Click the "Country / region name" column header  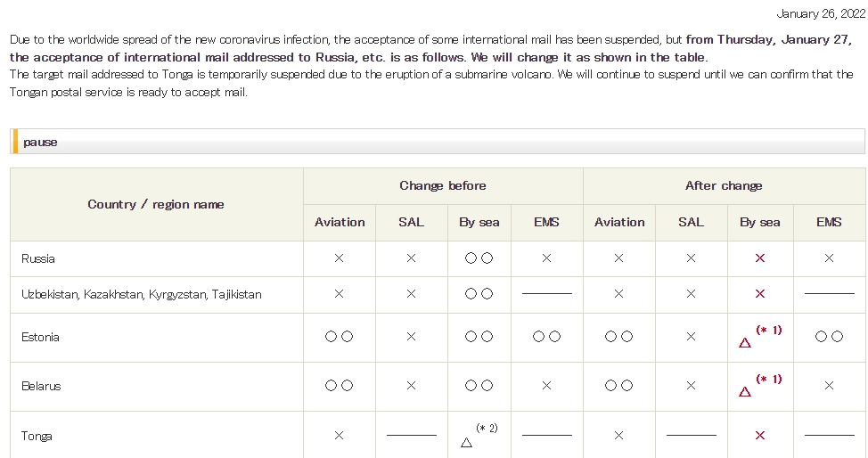156,204
